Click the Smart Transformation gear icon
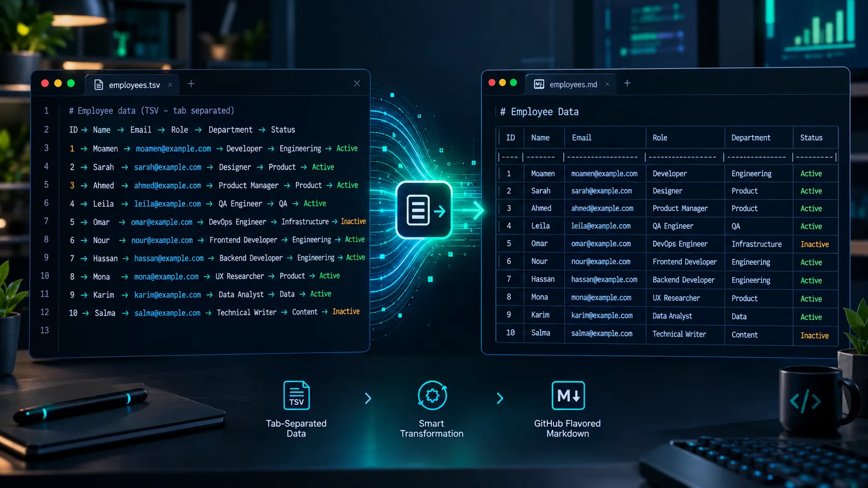Viewport: 868px width, 488px height. (432, 396)
